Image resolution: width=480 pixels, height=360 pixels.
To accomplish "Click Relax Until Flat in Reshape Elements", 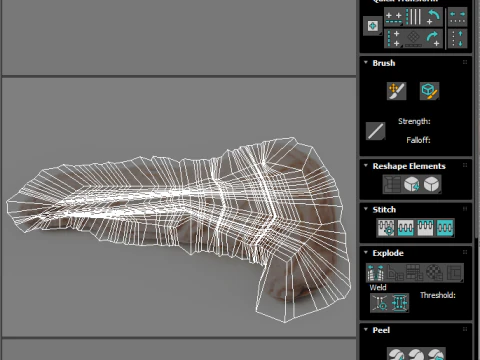I will (412, 184).
